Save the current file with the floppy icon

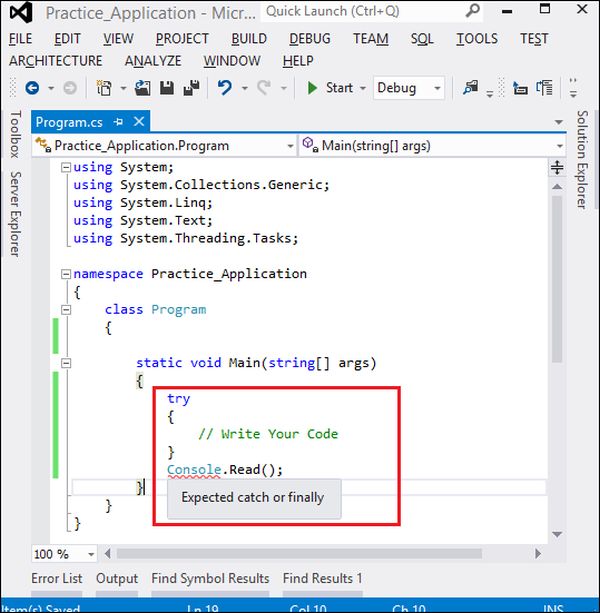tap(167, 88)
